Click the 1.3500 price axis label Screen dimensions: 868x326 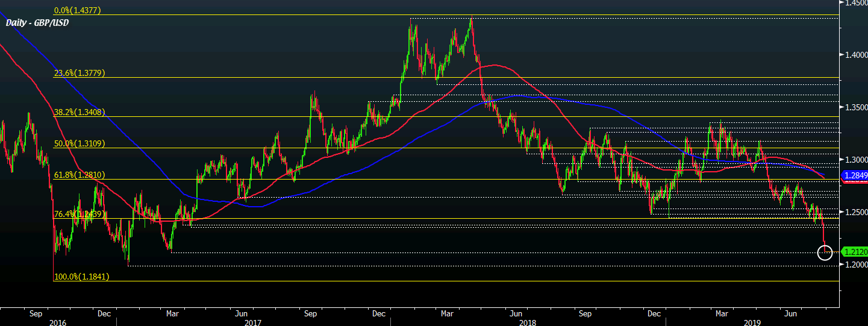(x=855, y=107)
